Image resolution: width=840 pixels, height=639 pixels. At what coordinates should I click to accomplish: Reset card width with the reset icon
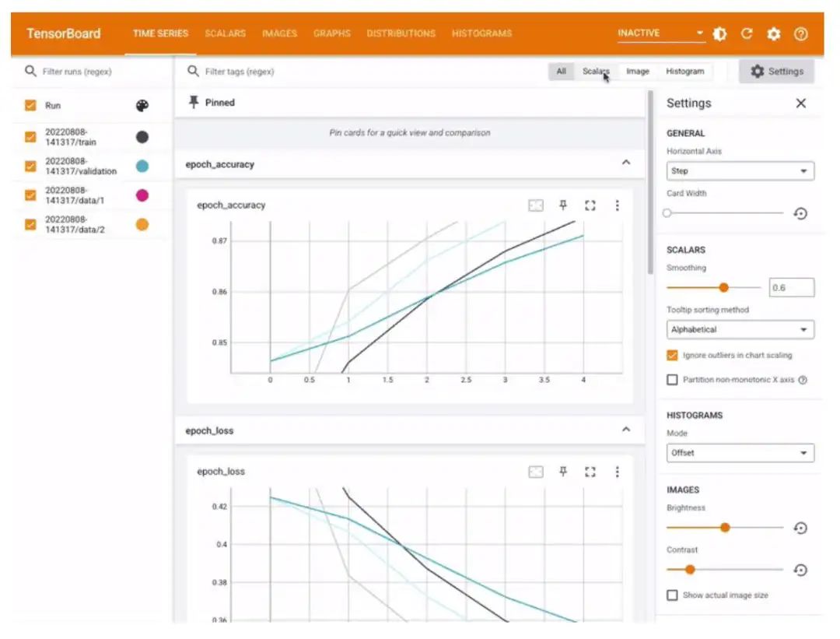click(800, 213)
